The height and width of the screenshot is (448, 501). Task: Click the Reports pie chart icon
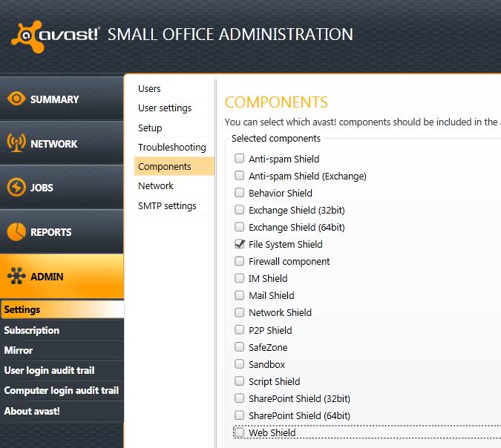[x=16, y=231]
